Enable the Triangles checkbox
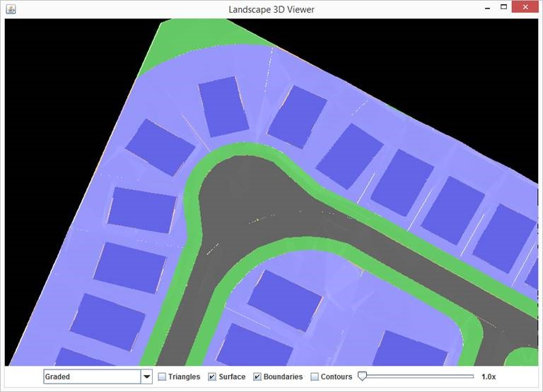Image resolution: width=543 pixels, height=392 pixels. [x=162, y=376]
